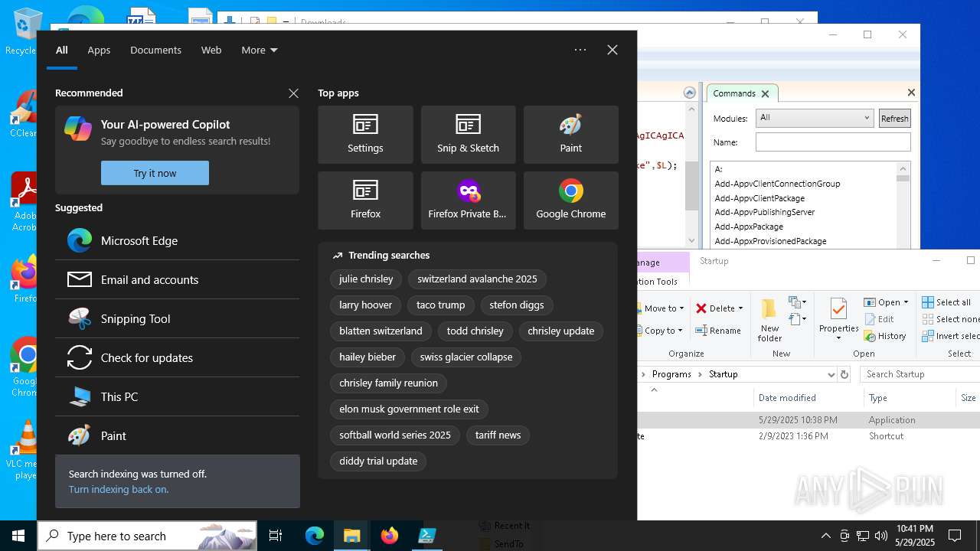Viewport: 980px width, 551px height.
Task: Switch to File Explorer on taskbar
Action: click(x=351, y=536)
